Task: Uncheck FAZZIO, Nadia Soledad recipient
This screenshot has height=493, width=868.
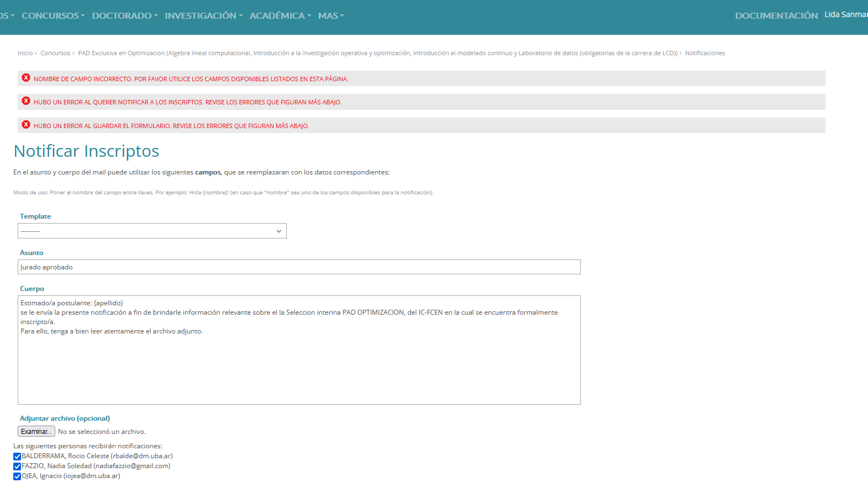Action: point(17,467)
